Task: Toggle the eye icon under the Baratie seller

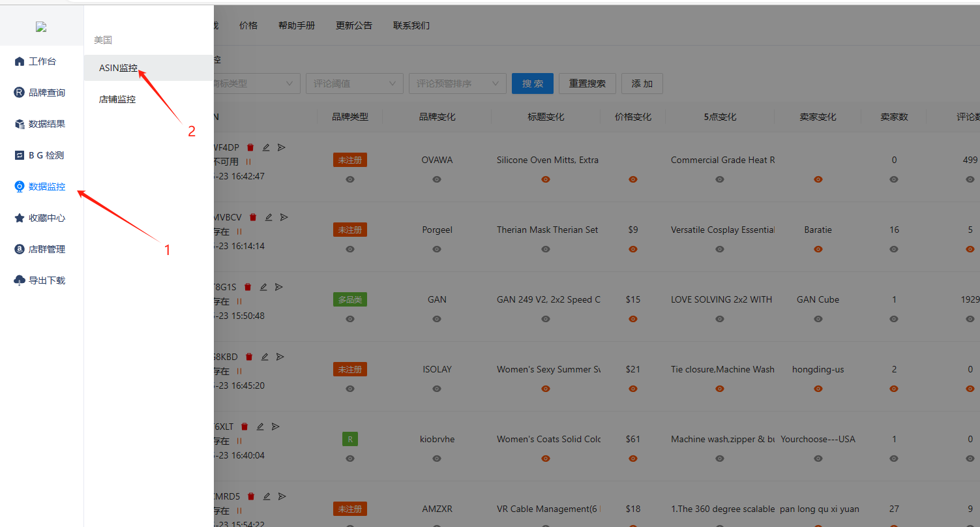Action: click(x=818, y=249)
